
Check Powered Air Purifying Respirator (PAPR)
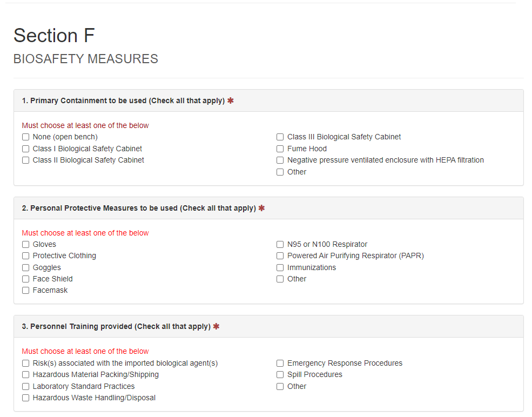click(280, 256)
